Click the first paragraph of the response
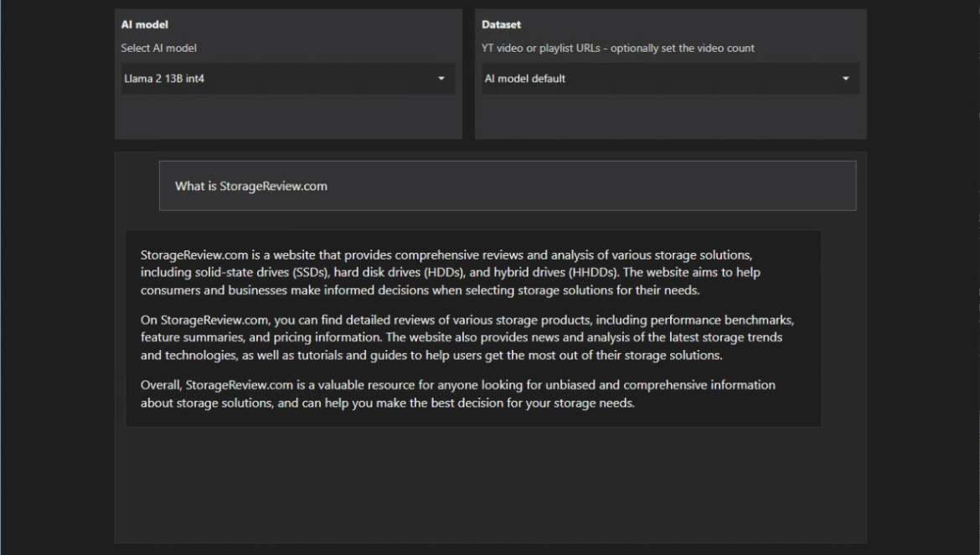 point(450,273)
